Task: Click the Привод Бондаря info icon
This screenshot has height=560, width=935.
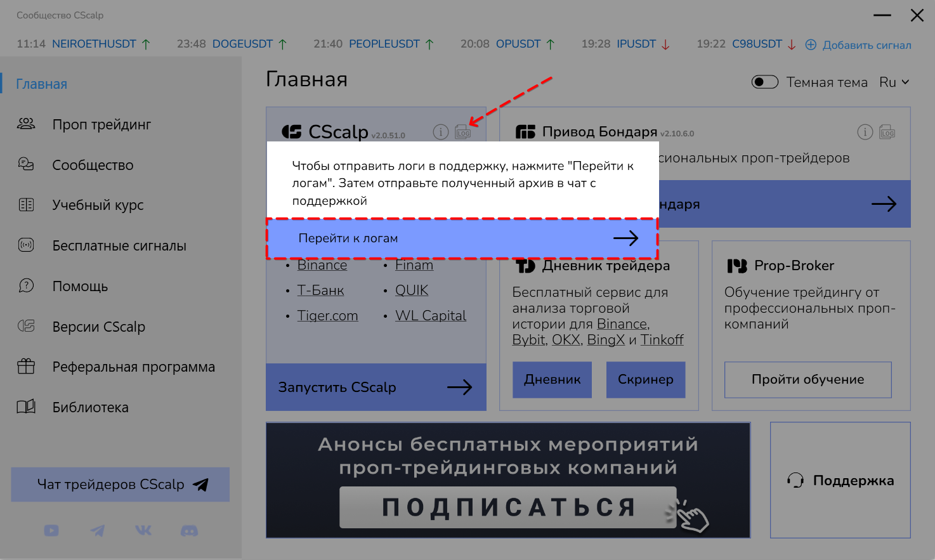Action: pos(865,131)
